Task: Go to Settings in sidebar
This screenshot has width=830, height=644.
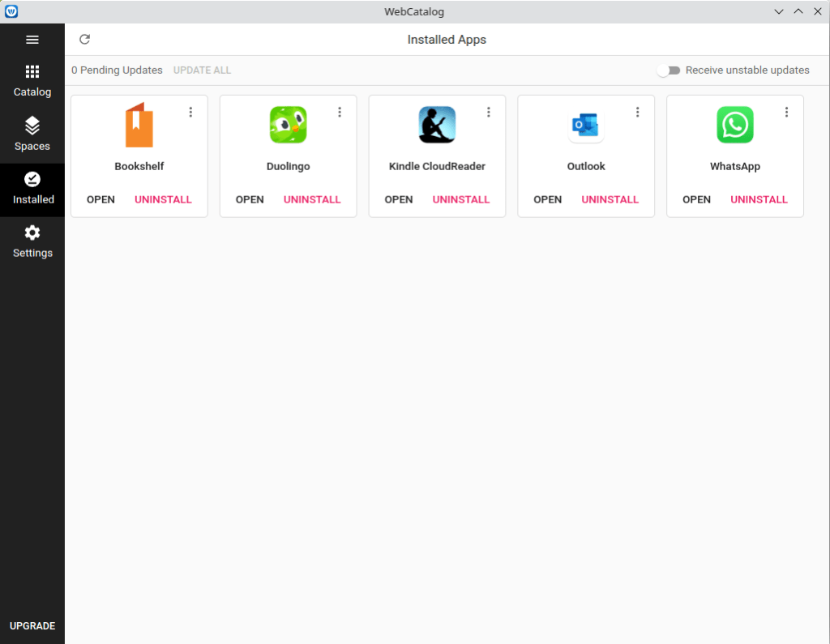Action: click(32, 242)
